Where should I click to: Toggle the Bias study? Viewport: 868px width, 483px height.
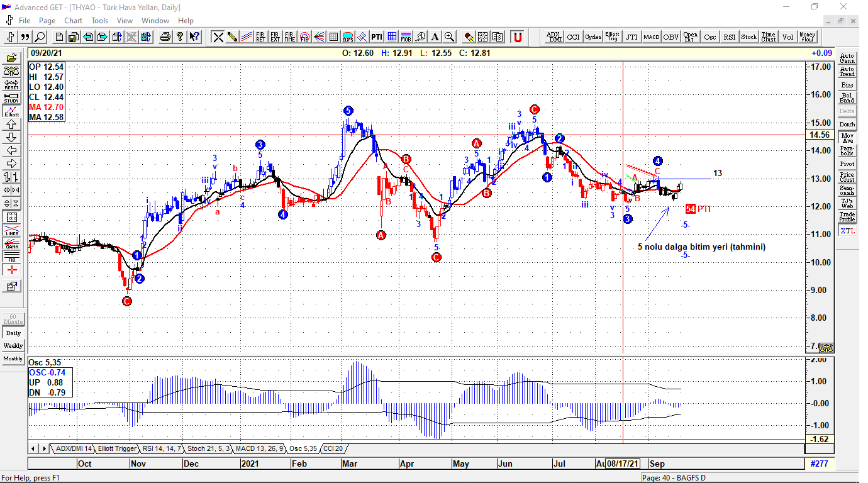[x=847, y=85]
